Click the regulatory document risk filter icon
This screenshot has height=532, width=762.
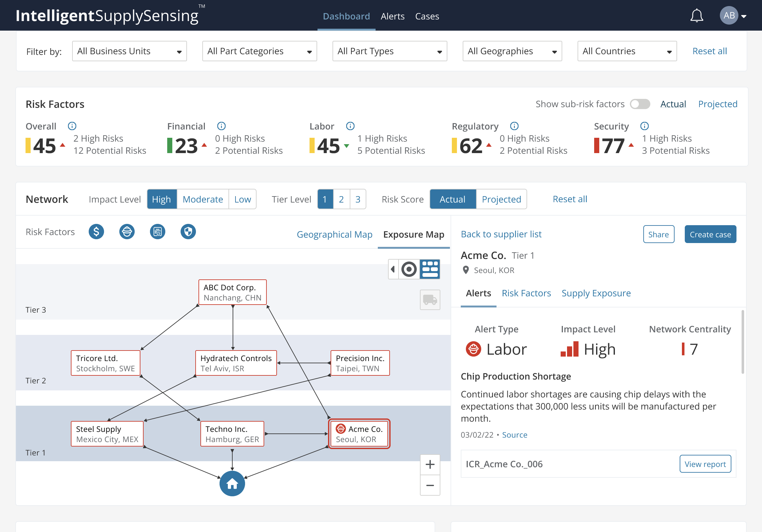[x=158, y=231]
